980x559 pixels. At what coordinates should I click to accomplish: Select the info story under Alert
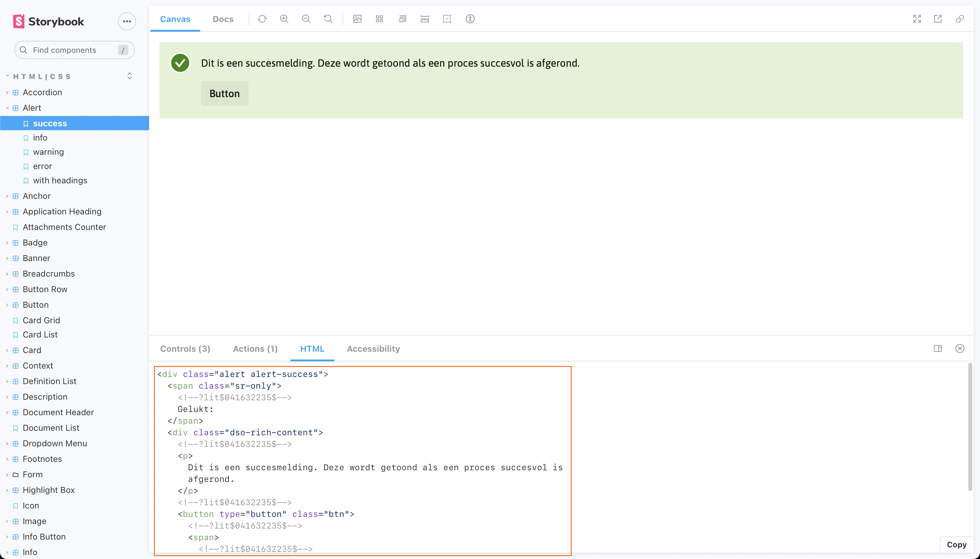40,138
